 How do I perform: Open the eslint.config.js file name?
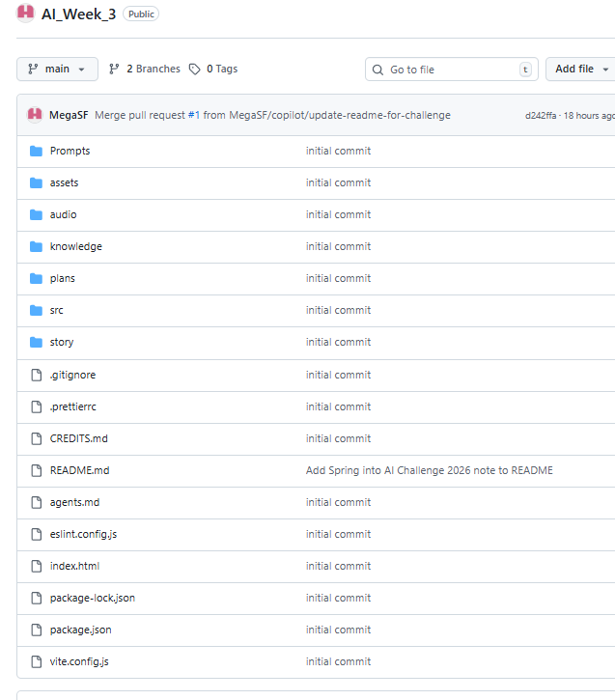[x=83, y=534]
